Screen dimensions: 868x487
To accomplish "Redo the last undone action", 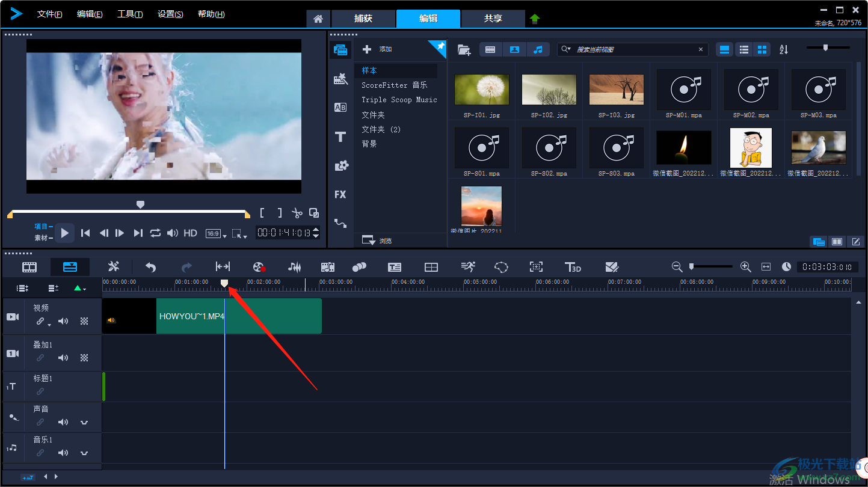I will [186, 267].
